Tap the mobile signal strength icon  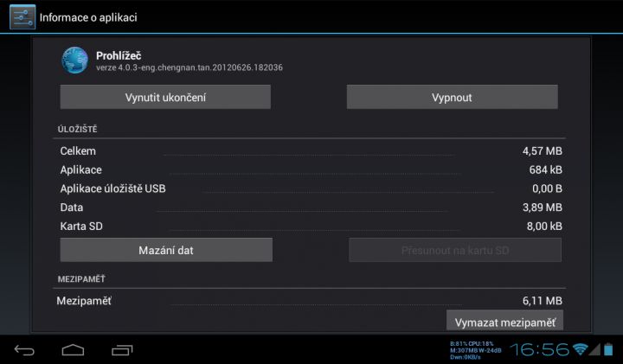pyautogui.click(x=594, y=349)
